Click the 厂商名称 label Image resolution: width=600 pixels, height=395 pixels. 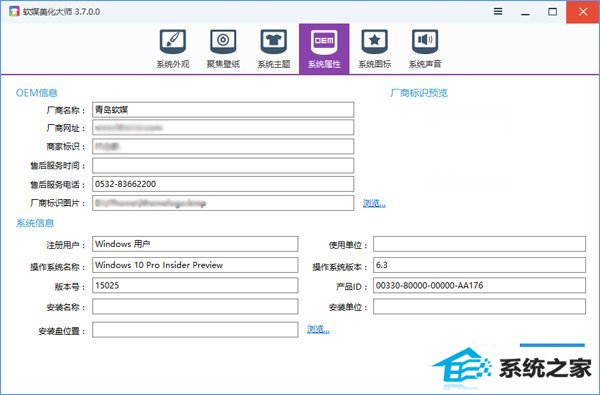(66, 110)
